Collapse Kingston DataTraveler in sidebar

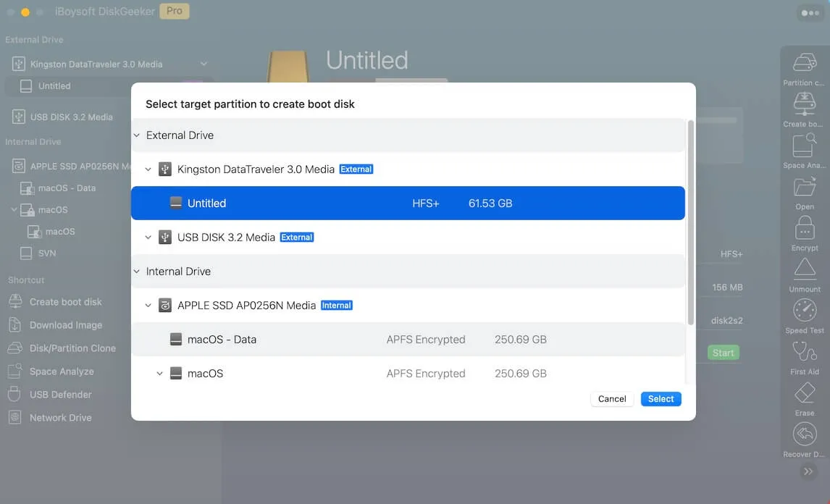(204, 64)
